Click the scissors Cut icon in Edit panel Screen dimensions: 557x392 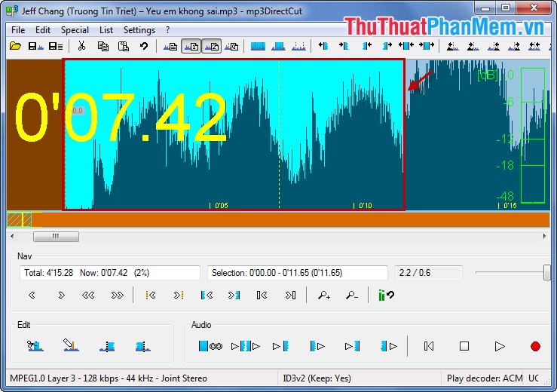[x=35, y=346]
